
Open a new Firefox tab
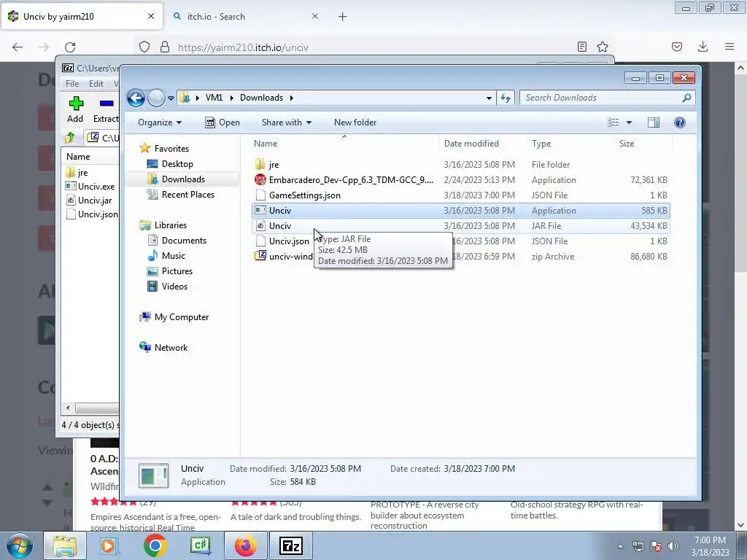pos(343,17)
